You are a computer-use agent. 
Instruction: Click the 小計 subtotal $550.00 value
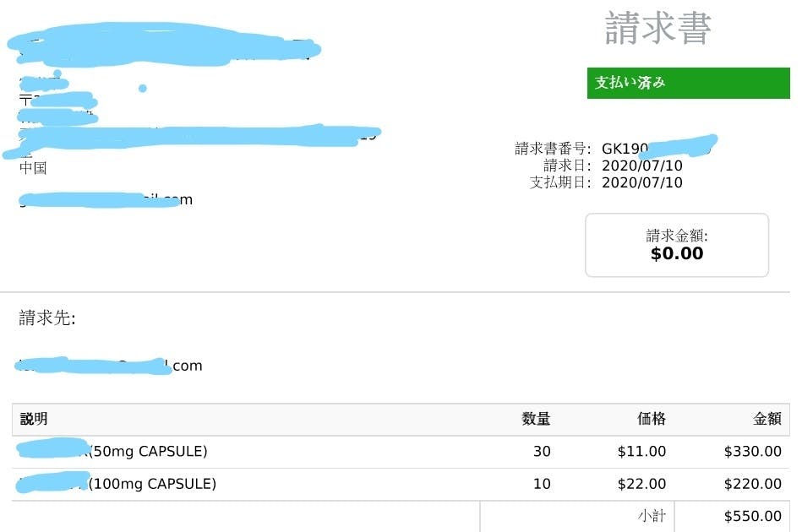[752, 516]
